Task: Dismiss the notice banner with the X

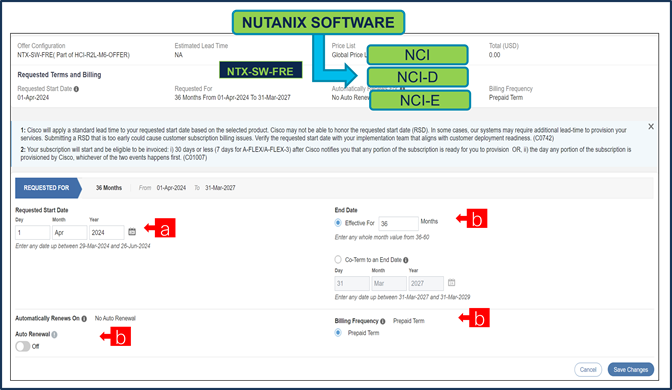Action: (651, 126)
